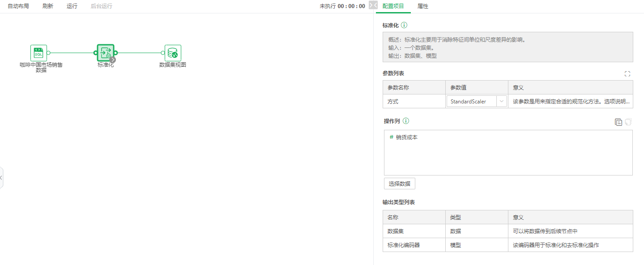Expand the truncated 意义 description for 方式
This screenshot has height=265, width=644.
(x=571, y=101)
